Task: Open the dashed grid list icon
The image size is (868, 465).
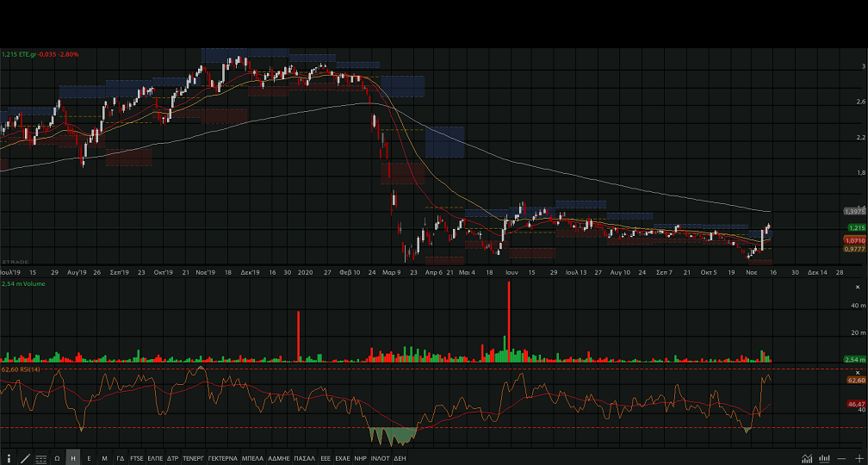Action: [41, 458]
